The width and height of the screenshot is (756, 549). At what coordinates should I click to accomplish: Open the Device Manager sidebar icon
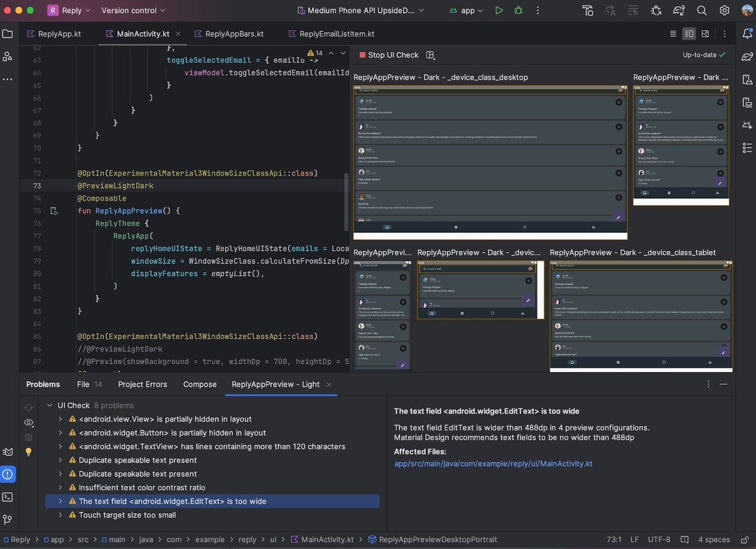point(747,79)
